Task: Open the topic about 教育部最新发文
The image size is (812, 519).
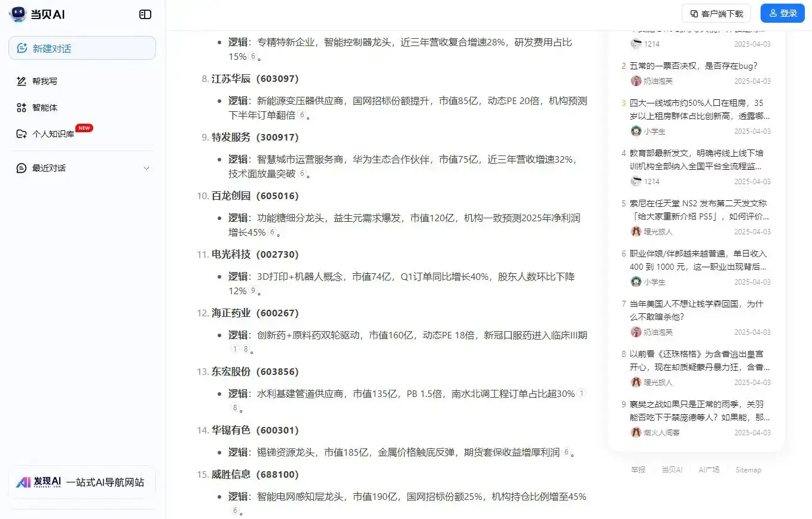Action: (697, 160)
